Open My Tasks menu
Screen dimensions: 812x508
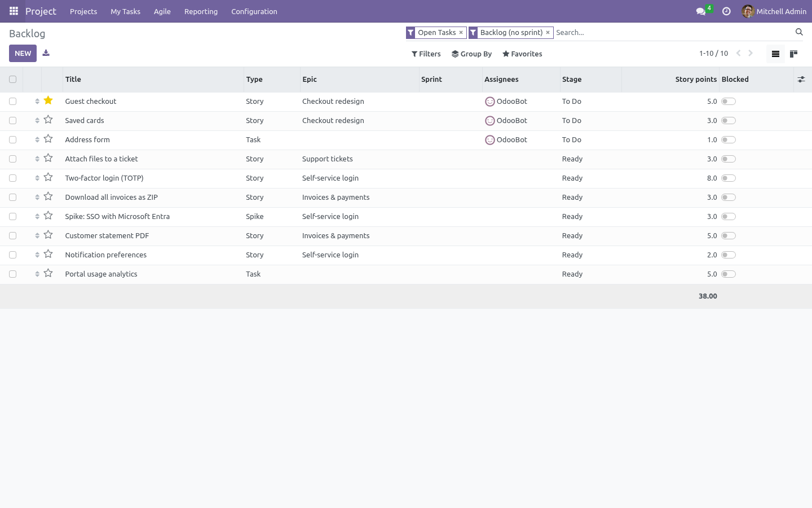pos(126,11)
